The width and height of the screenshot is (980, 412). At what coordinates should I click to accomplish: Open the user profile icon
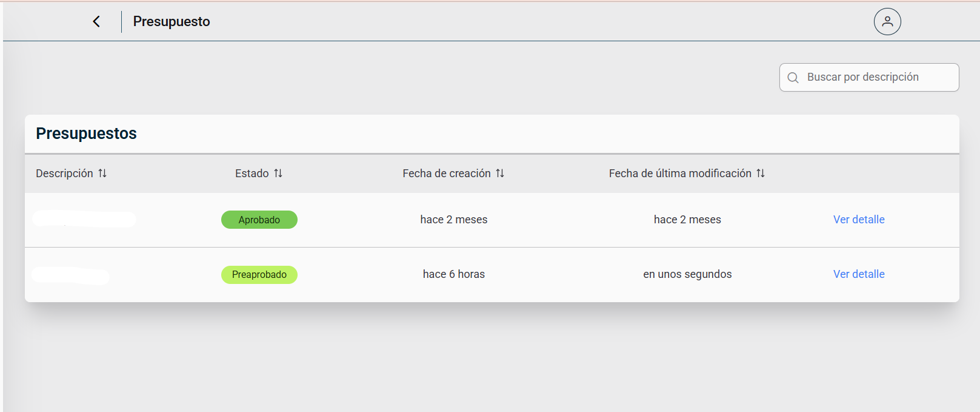[x=887, y=22]
